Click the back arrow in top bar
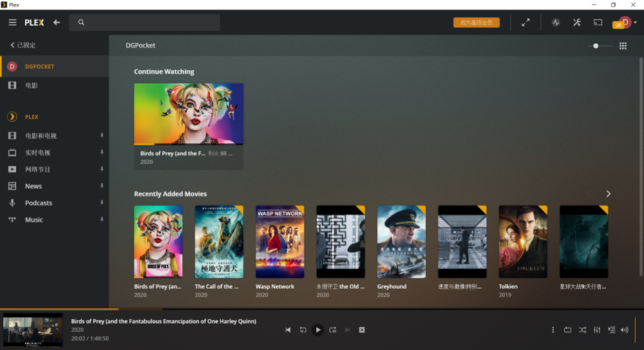Viewport: 644px width, 350px height. (57, 22)
